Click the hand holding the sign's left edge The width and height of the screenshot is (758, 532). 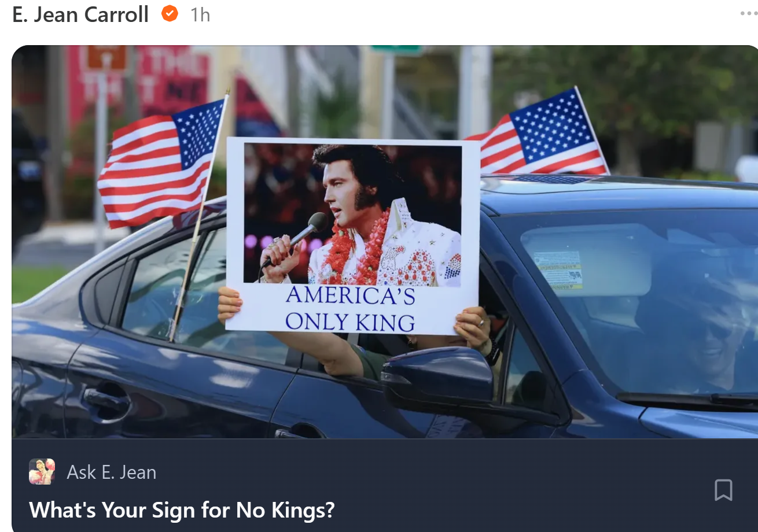(229, 305)
